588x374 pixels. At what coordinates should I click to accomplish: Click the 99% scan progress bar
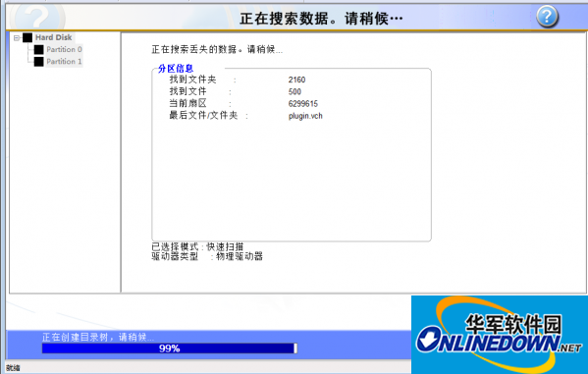(170, 348)
